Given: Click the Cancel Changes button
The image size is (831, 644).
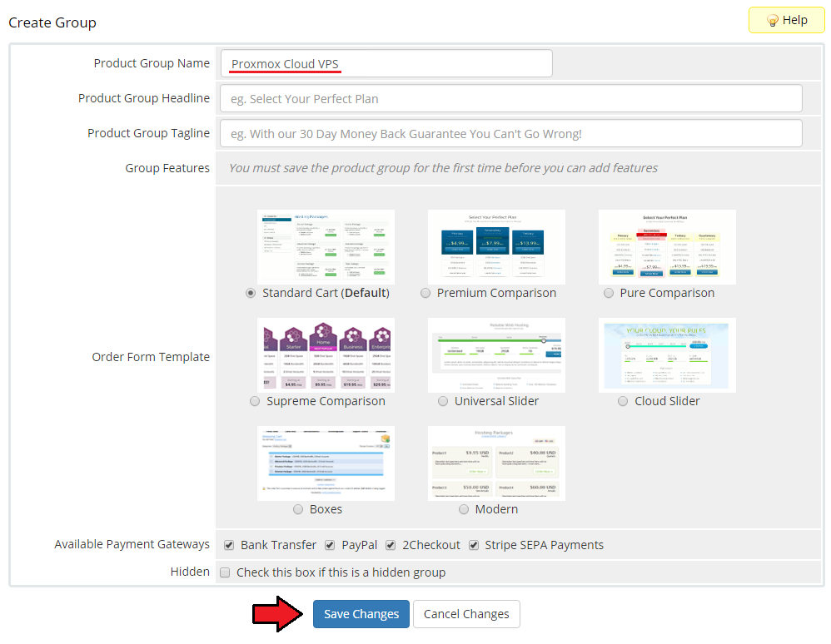Looking at the screenshot, I should (466, 614).
